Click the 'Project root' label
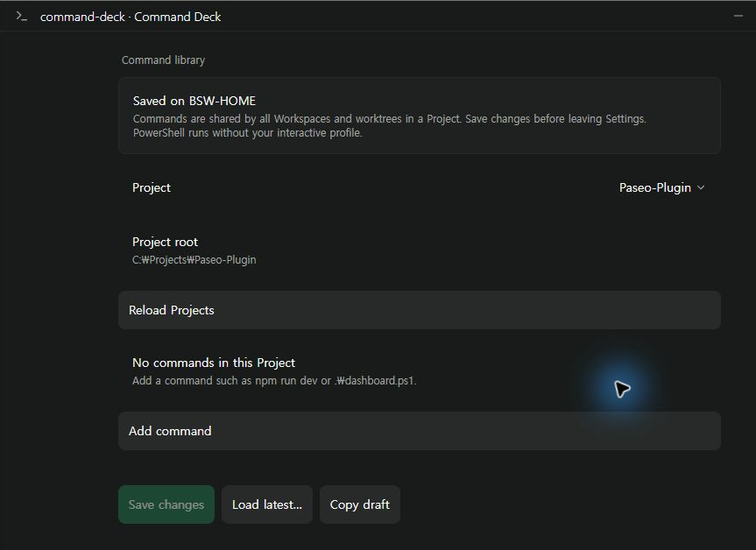 [x=165, y=242]
